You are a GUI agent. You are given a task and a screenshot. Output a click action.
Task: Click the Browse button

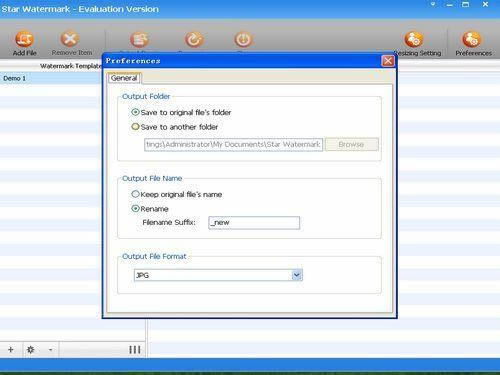(x=351, y=144)
